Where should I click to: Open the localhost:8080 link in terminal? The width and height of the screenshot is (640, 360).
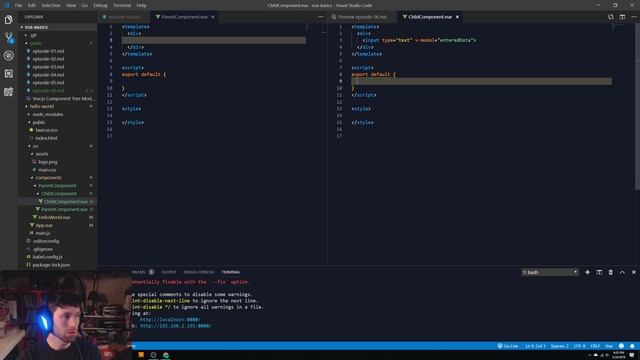tap(170, 320)
